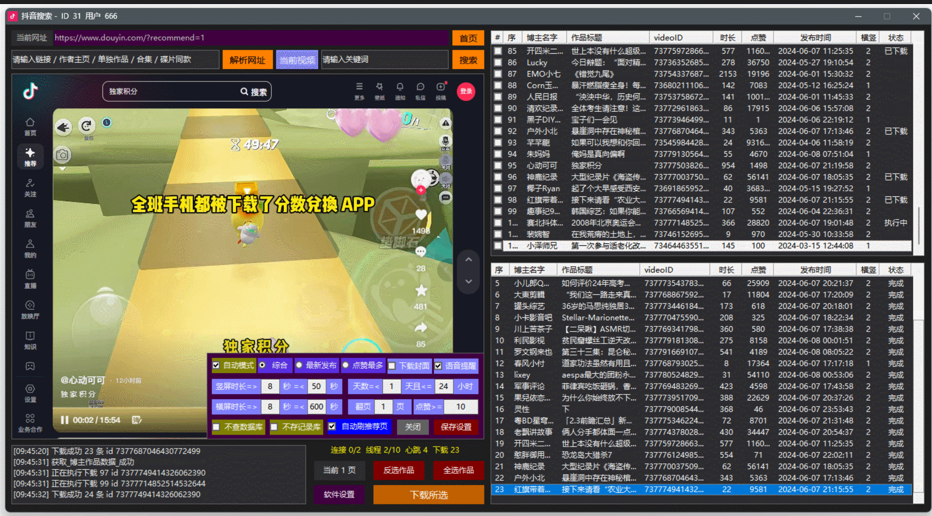Toggle the 自动模式 checkbox
The image size is (932, 516).
[216, 366]
